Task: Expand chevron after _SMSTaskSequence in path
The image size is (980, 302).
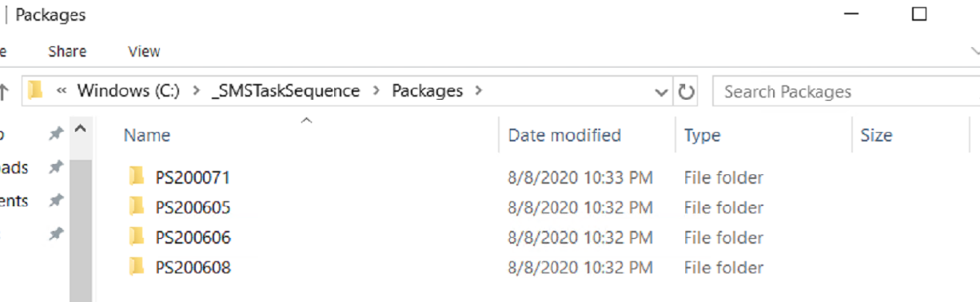Action: coord(376,91)
